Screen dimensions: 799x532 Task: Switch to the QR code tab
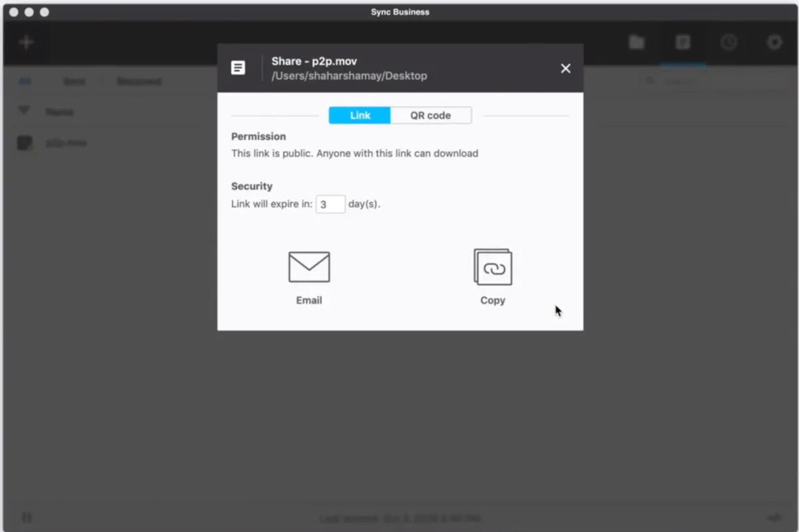click(431, 115)
